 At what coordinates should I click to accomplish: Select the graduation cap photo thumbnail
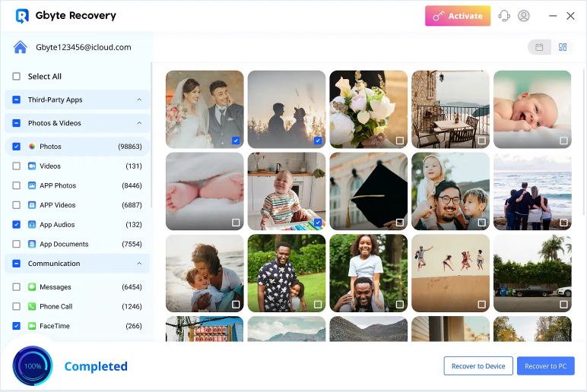[368, 191]
